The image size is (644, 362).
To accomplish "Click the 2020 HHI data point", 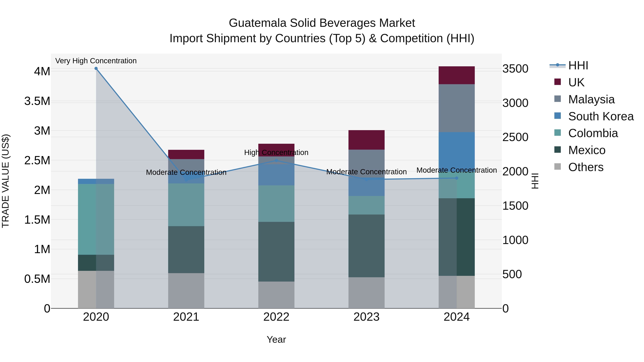I will pyautogui.click(x=96, y=68).
